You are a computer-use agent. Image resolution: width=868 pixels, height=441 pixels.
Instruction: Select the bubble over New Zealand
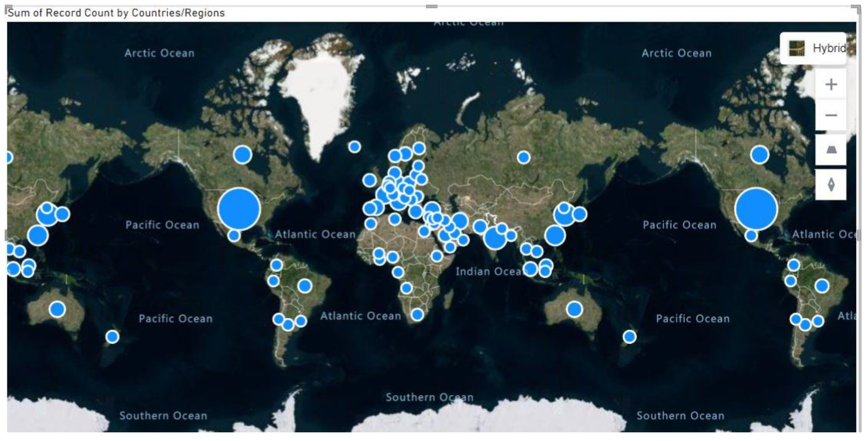pos(630,337)
